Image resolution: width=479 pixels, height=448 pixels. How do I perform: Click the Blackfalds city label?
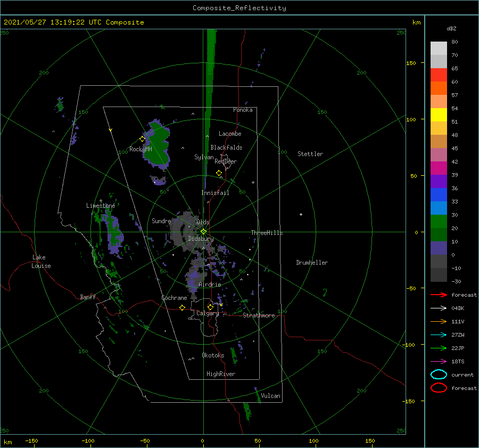pos(226,148)
